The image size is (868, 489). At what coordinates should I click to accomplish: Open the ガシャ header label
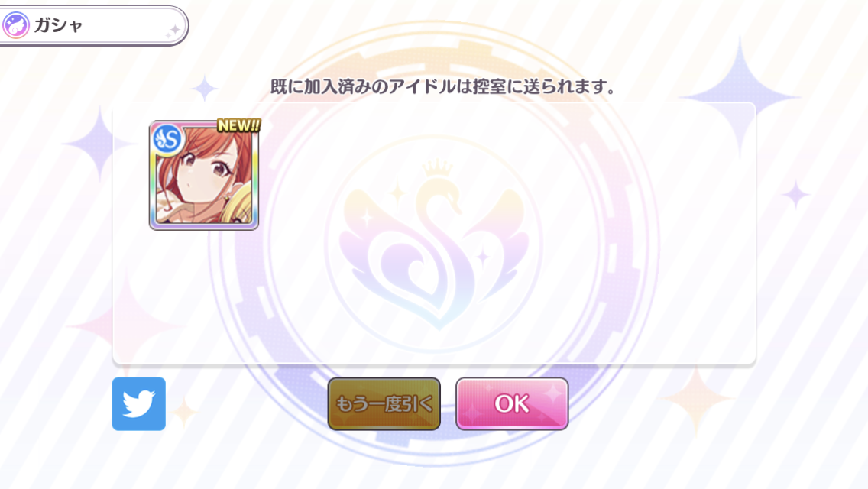pos(58,25)
